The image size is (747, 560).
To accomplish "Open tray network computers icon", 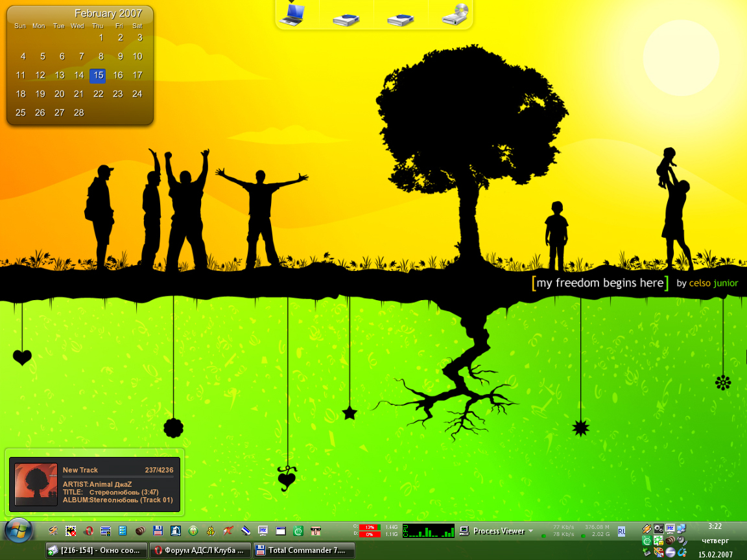I will 682,529.
